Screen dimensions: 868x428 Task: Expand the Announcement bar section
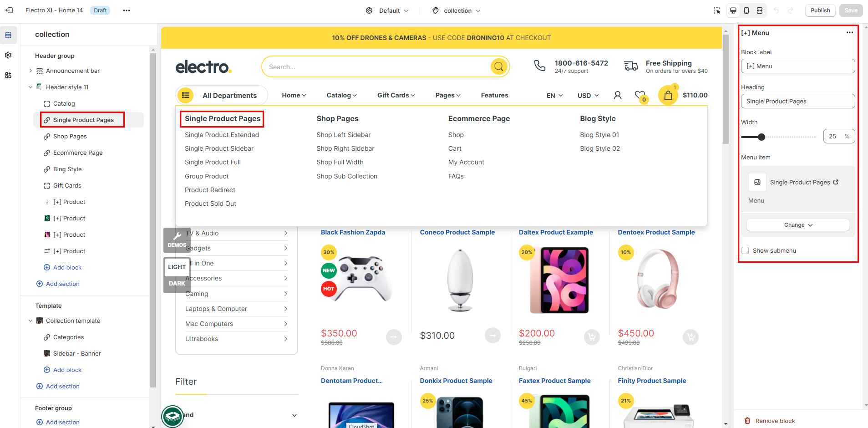tap(30, 71)
